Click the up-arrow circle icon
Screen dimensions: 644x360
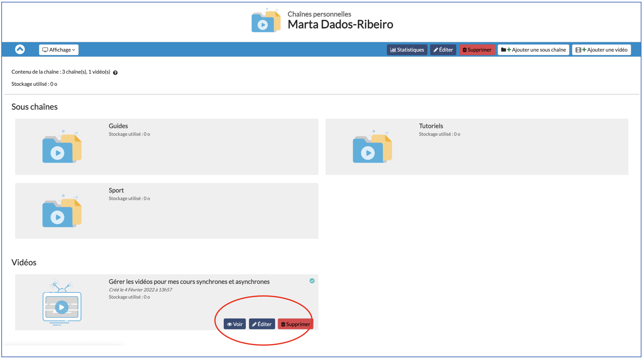tap(20, 49)
